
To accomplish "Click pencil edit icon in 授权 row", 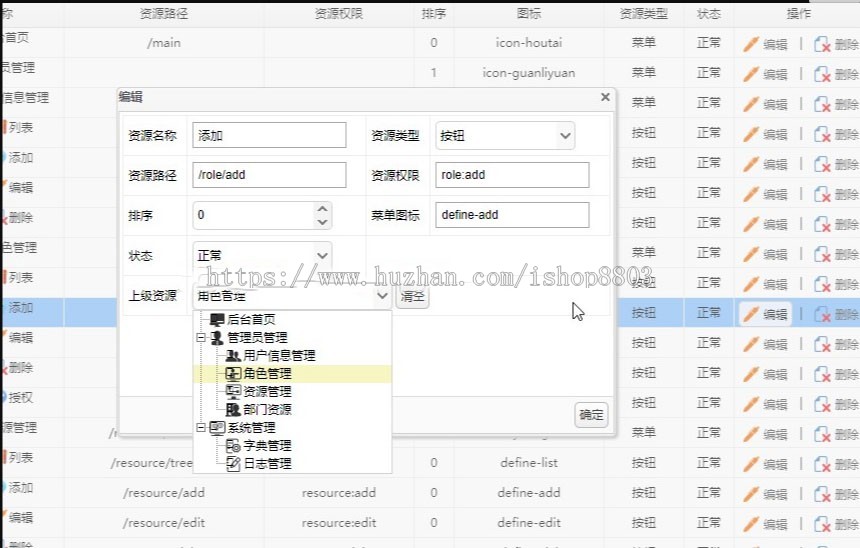I will point(751,404).
